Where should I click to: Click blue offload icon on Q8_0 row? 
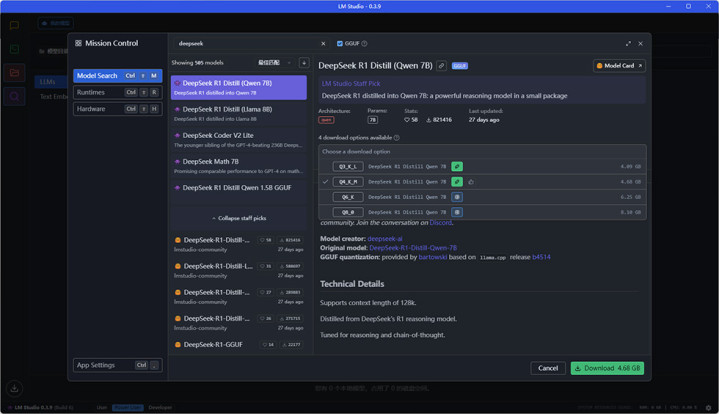(457, 212)
